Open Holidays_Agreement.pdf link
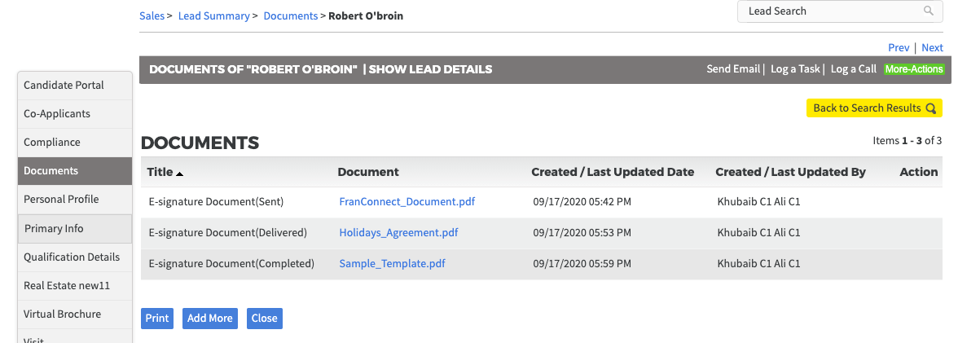The width and height of the screenshot is (980, 343). pyautogui.click(x=398, y=232)
